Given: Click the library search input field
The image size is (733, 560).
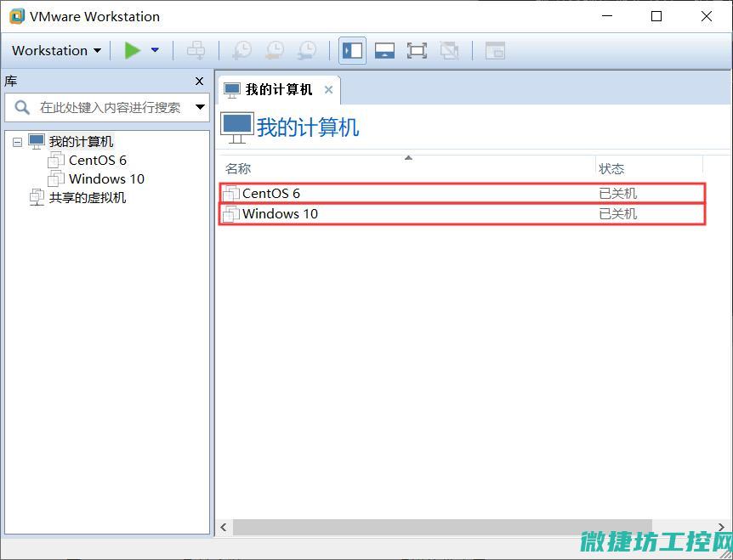Looking at the screenshot, I should 107,107.
